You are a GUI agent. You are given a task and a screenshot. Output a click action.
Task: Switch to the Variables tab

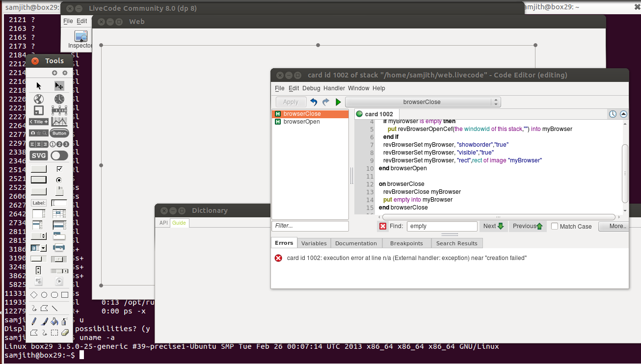click(x=314, y=243)
